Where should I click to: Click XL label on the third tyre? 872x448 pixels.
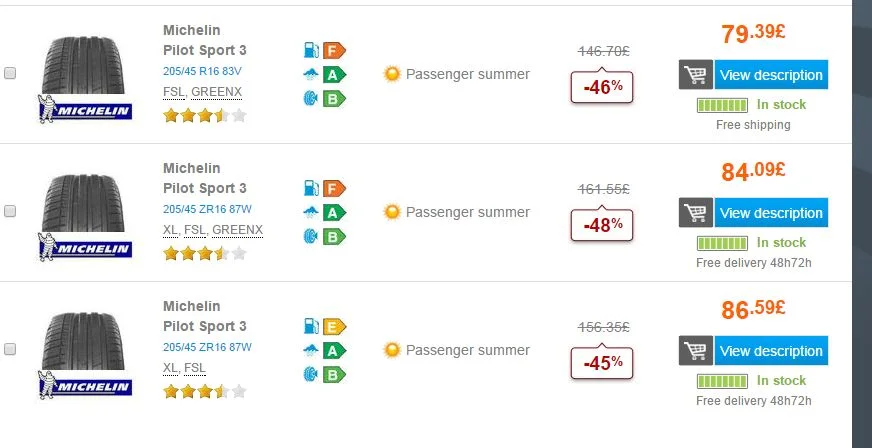[x=171, y=367]
